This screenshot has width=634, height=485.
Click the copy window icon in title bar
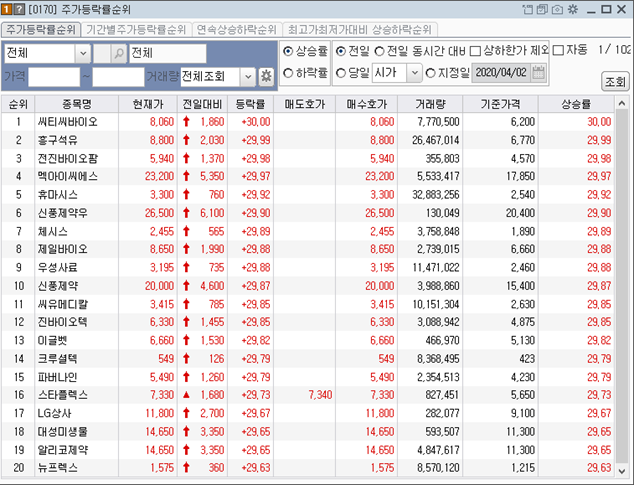[x=543, y=9]
